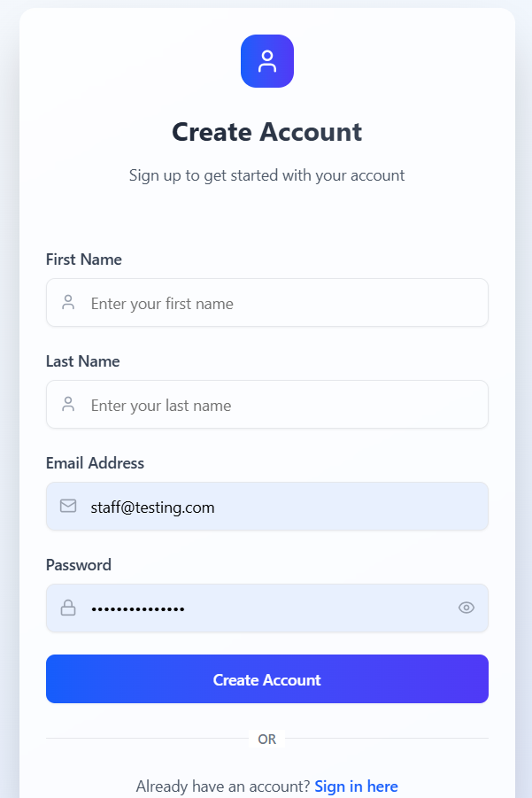Click the envelope icon in the email field
Viewport: 532px width, 798px height.
(x=68, y=506)
